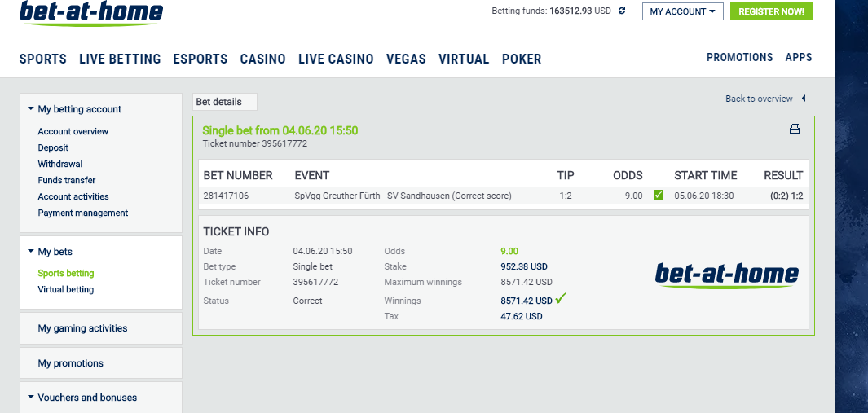Viewport: 868px width, 413px height.
Task: Select Virtual betting under My bets
Action: (x=66, y=289)
